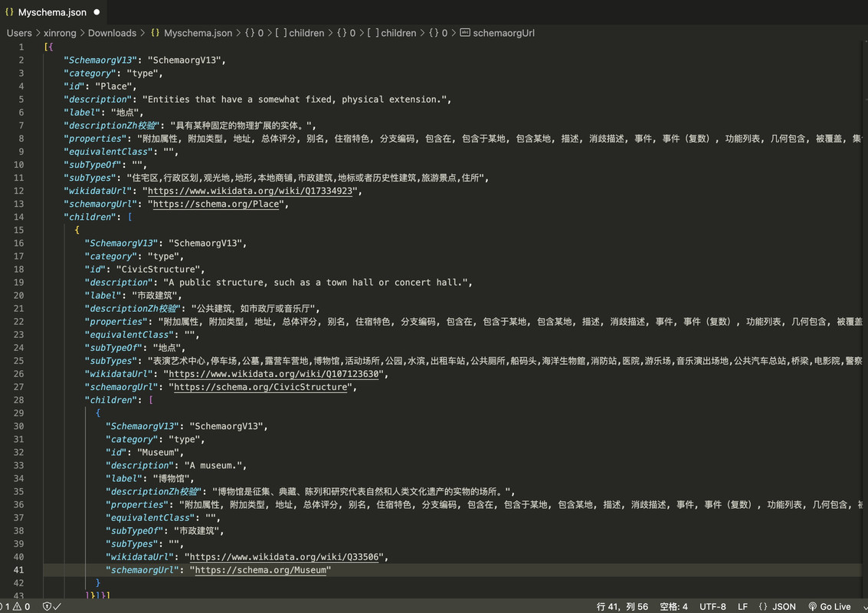Open the LF end-of-line selector
The width and height of the screenshot is (868, 613).
pyautogui.click(x=742, y=606)
